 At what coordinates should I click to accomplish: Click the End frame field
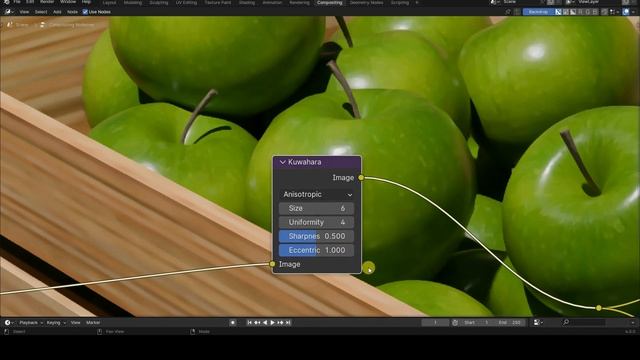[510, 322]
